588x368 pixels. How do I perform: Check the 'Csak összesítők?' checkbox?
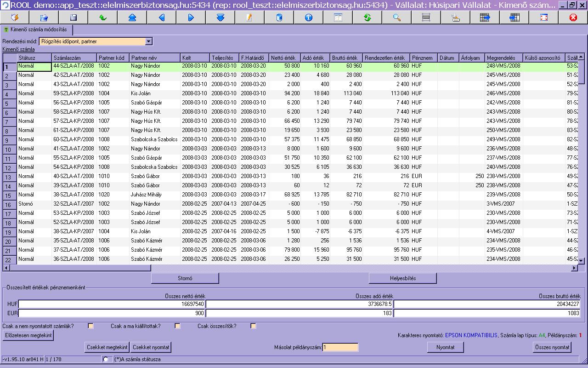(x=253, y=326)
